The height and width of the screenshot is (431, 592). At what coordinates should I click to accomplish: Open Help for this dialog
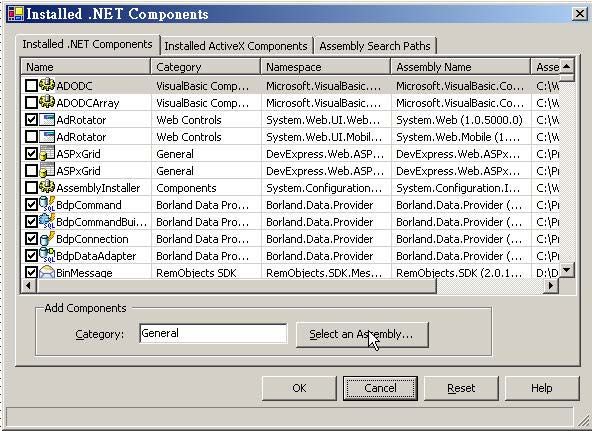click(542, 388)
